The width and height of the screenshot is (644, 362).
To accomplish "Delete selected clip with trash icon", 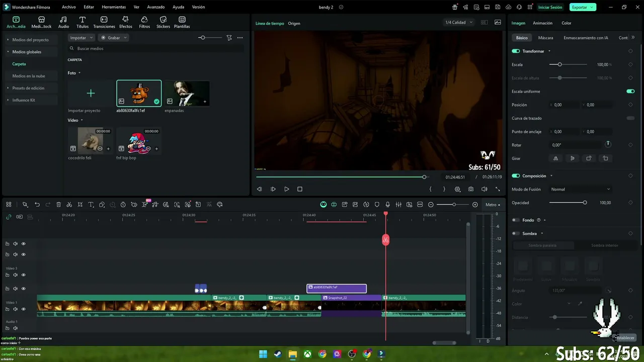I will coord(59,205).
